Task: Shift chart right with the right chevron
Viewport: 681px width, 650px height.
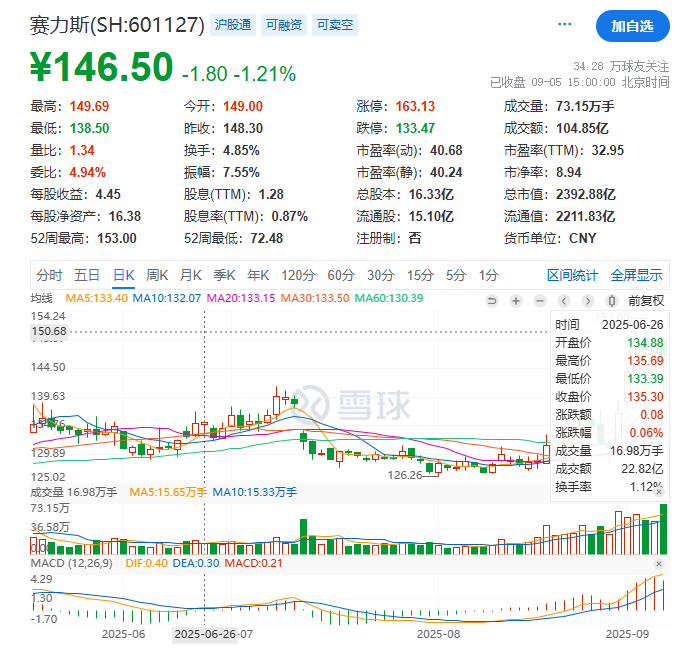Action: click(x=588, y=301)
